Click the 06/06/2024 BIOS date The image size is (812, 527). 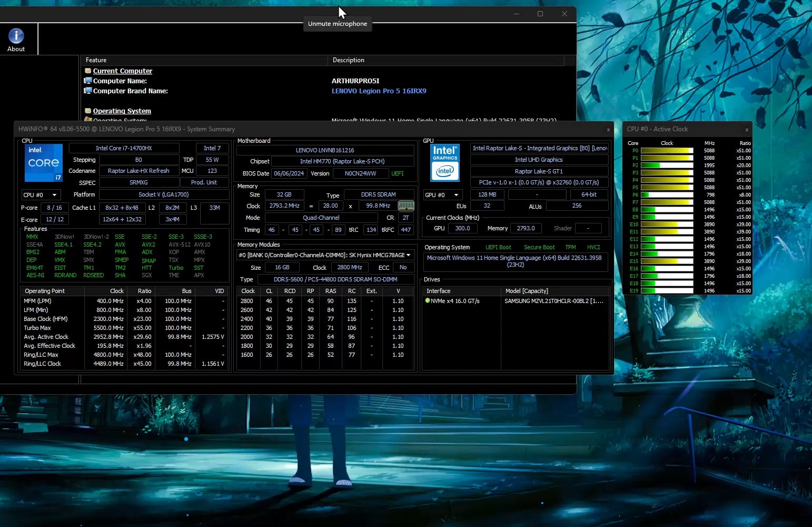point(289,173)
